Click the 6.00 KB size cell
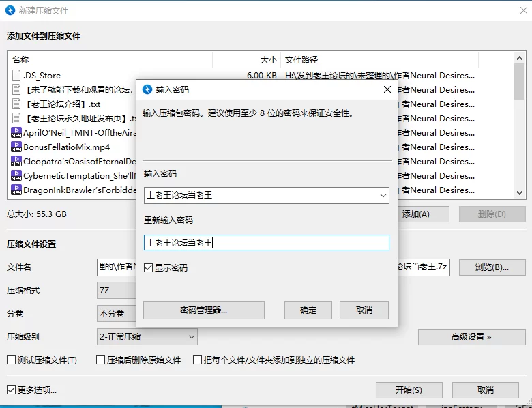The image size is (532, 408). [262, 75]
